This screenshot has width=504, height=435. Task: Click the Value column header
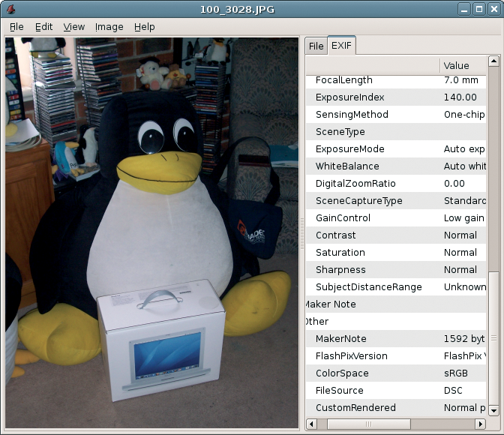(x=463, y=65)
